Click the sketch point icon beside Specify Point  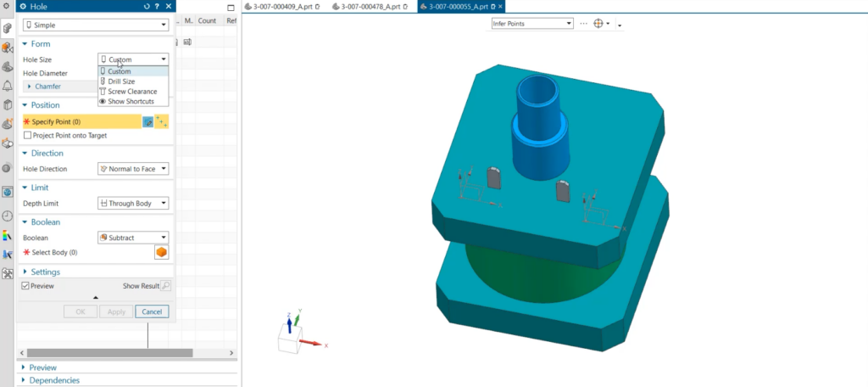point(147,121)
